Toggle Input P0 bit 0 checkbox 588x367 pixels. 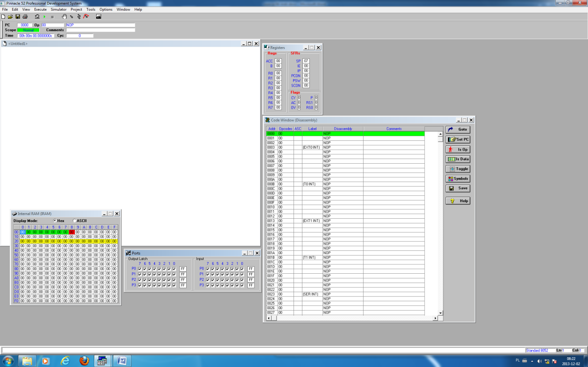[x=242, y=269]
